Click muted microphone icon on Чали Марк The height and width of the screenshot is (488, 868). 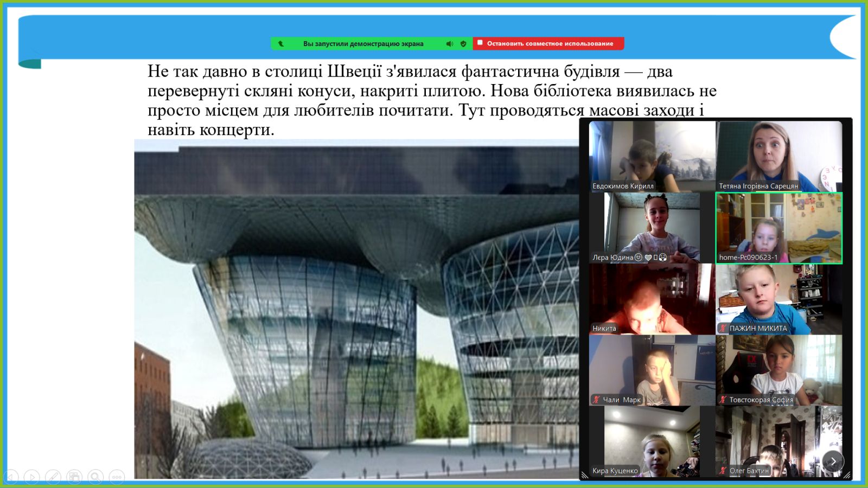click(596, 400)
